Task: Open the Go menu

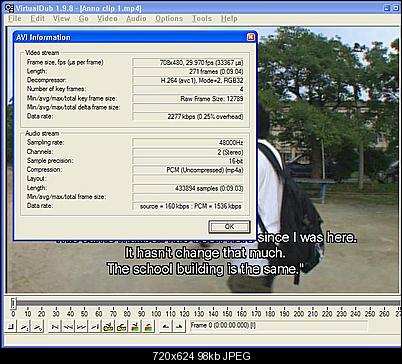Action: coord(84,19)
